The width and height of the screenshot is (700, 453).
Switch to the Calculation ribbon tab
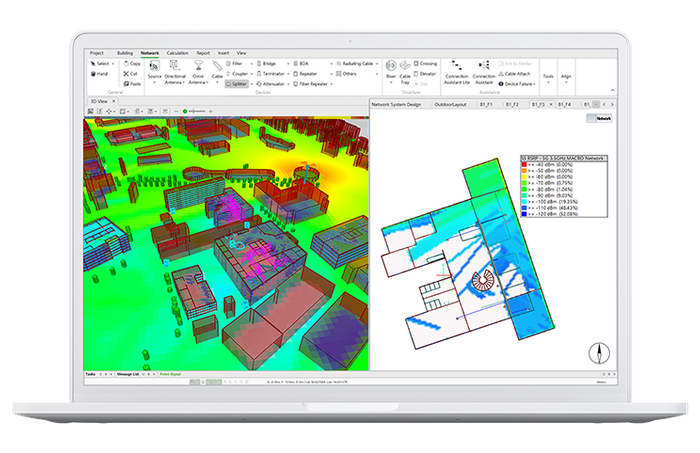point(177,52)
